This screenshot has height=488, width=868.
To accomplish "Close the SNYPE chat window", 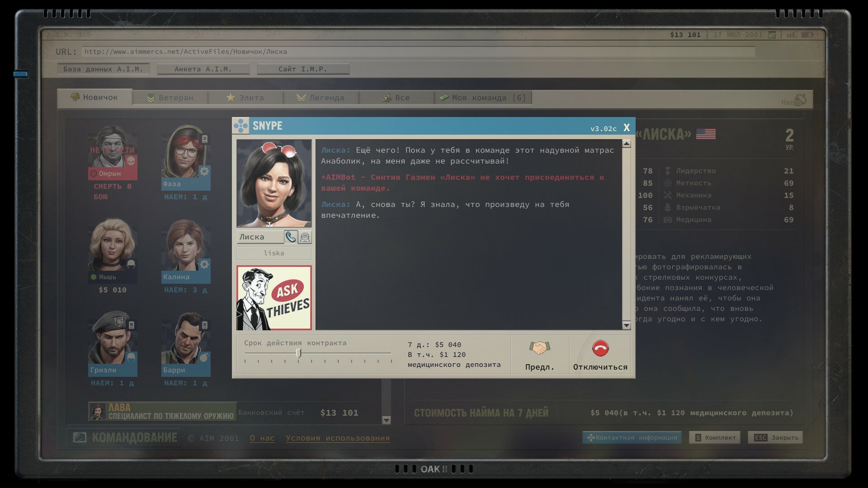I will coord(627,128).
